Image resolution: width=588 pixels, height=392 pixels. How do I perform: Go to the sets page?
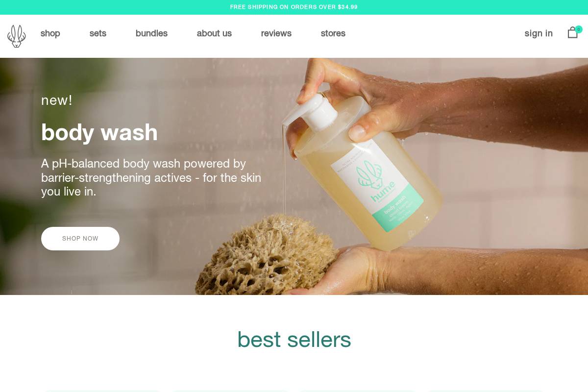click(98, 33)
